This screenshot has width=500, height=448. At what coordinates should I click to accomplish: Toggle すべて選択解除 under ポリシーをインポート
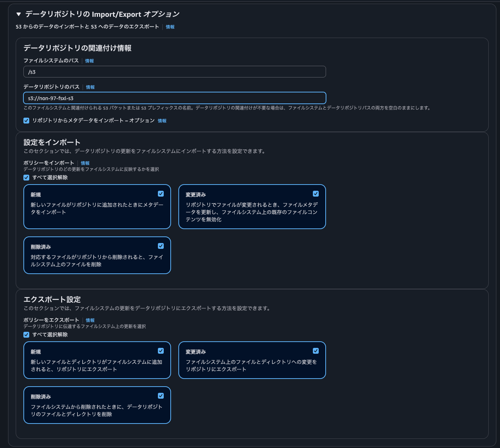pyautogui.click(x=26, y=178)
